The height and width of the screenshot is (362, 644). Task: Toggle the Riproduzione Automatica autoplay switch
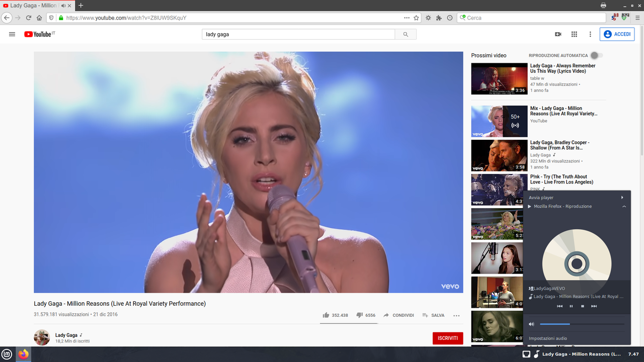596,55
